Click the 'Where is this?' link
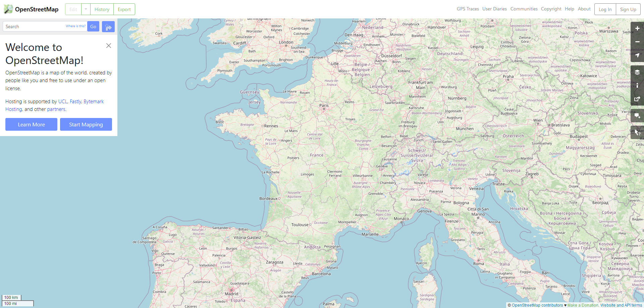Screen dimensions: 644x308 pos(75,26)
